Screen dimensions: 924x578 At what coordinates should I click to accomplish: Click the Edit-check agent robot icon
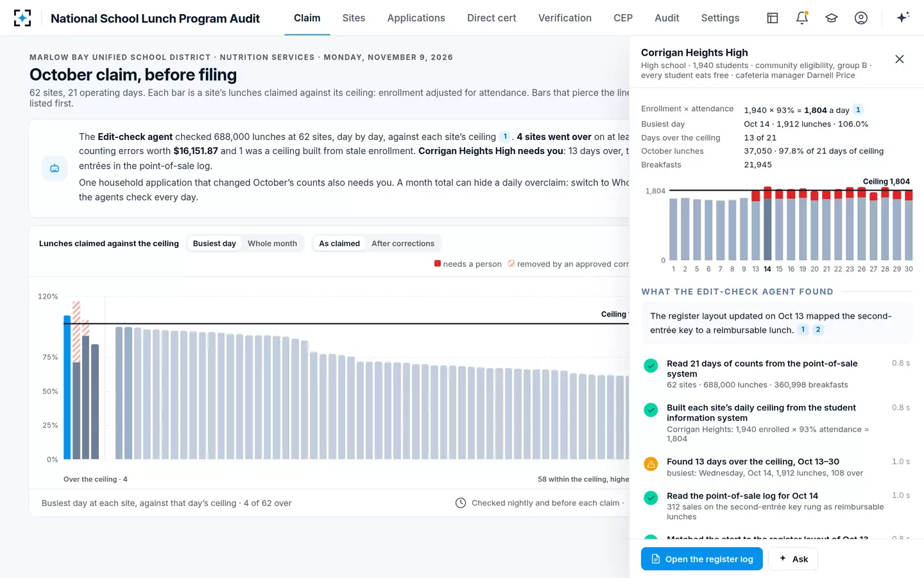pyautogui.click(x=55, y=168)
